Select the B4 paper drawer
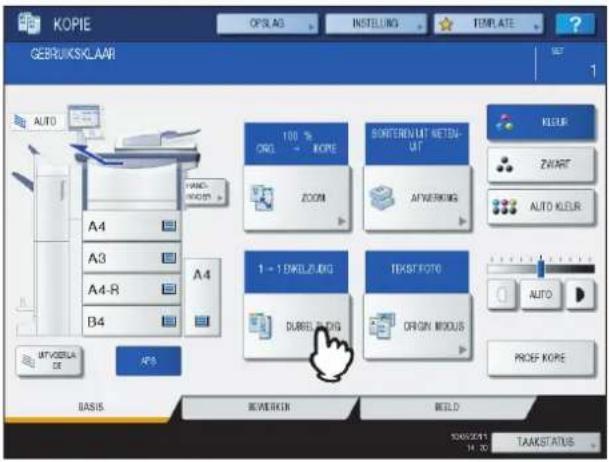 [x=132, y=321]
